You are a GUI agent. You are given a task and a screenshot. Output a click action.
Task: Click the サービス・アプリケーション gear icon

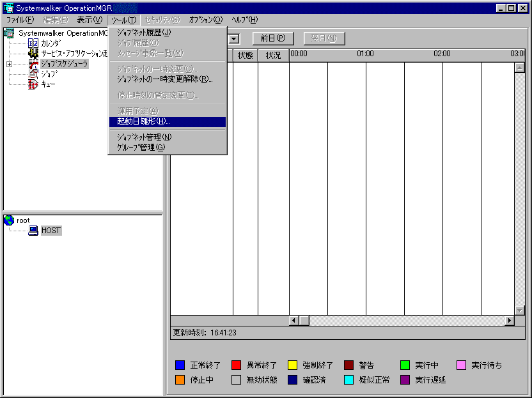tap(33, 53)
